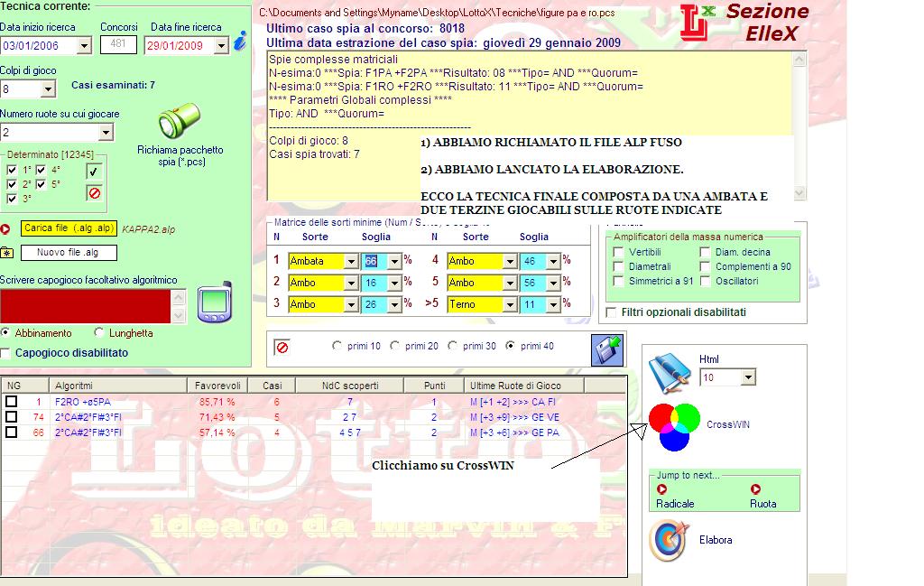Screen dimensions: 924x586
Task: Open the Soglia dropdown showing 11
Action: click(x=553, y=305)
